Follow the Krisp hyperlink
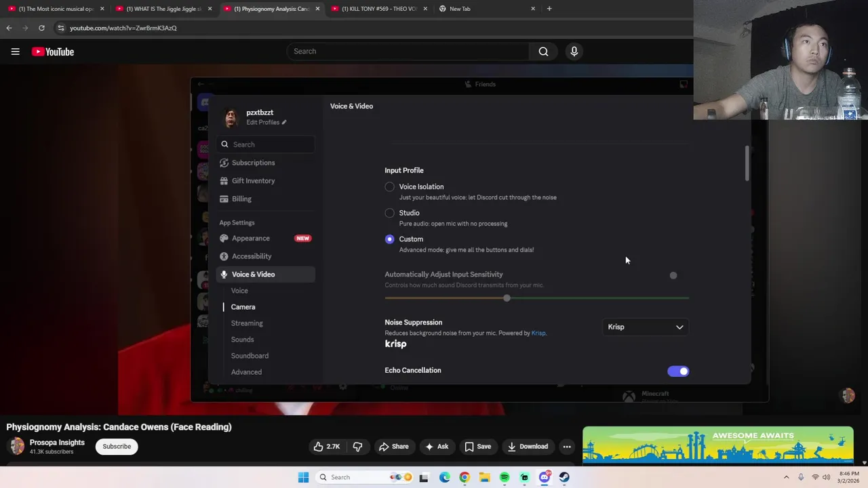The image size is (868, 488). pos(538,333)
